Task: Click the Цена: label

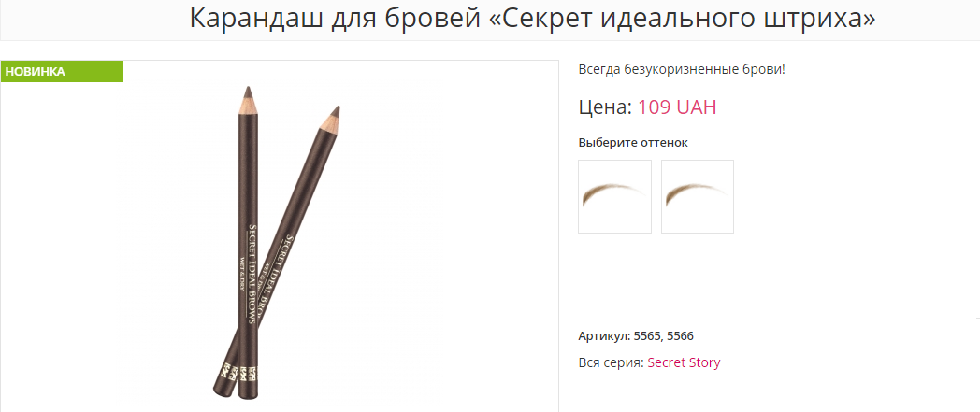Action: (606, 107)
